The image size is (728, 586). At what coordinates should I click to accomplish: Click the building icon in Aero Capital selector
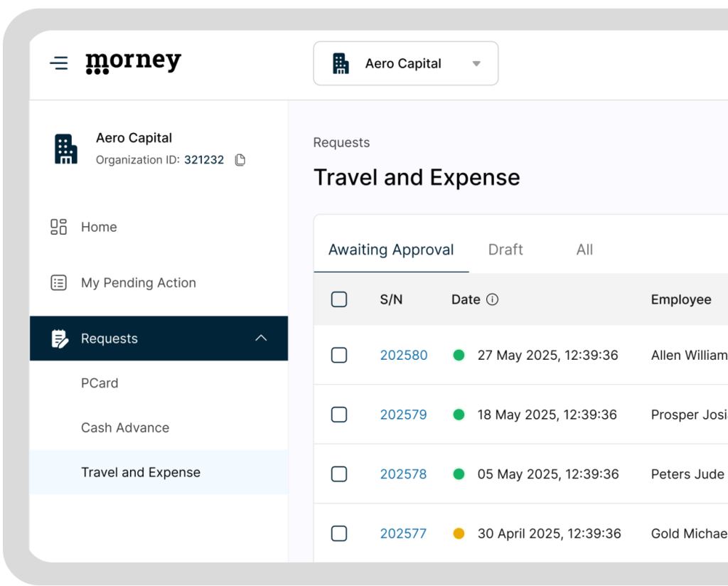coord(341,63)
